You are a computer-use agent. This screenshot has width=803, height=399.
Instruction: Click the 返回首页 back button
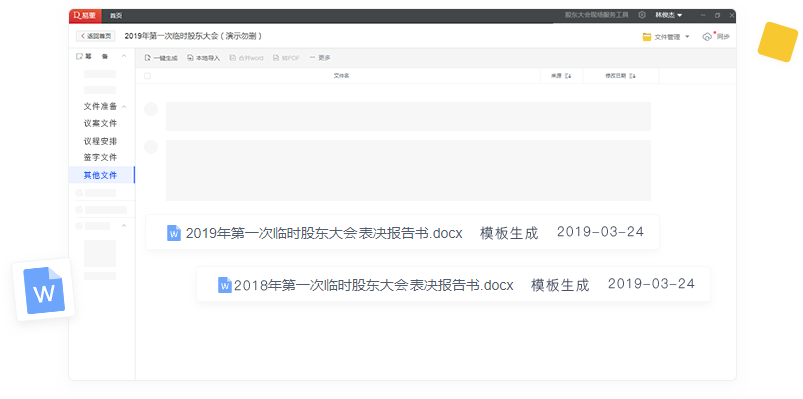(x=96, y=36)
